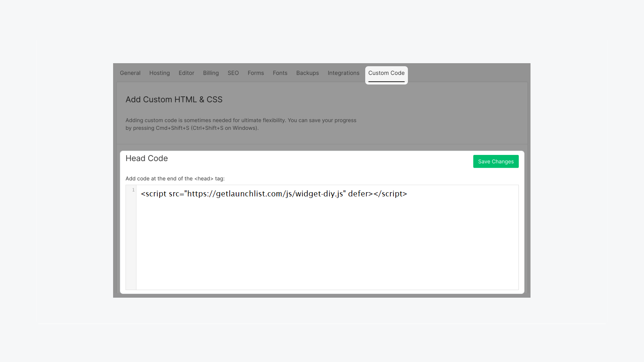Open the General settings tab
The image size is (644, 362).
coord(130,73)
